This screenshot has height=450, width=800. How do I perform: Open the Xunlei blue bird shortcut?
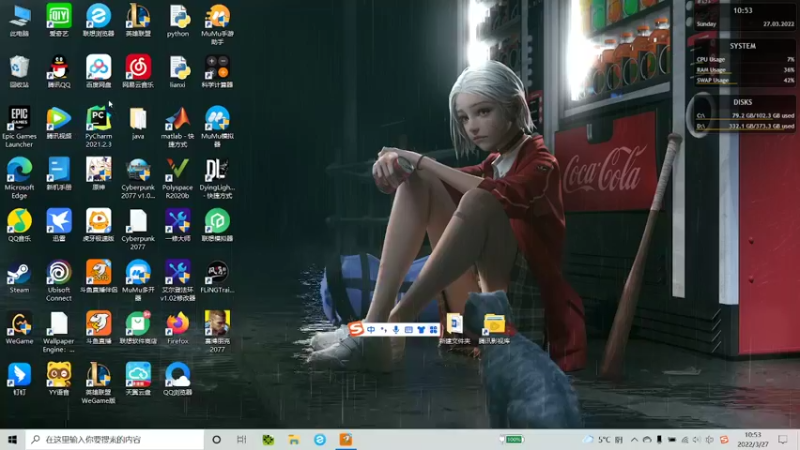tap(59, 225)
